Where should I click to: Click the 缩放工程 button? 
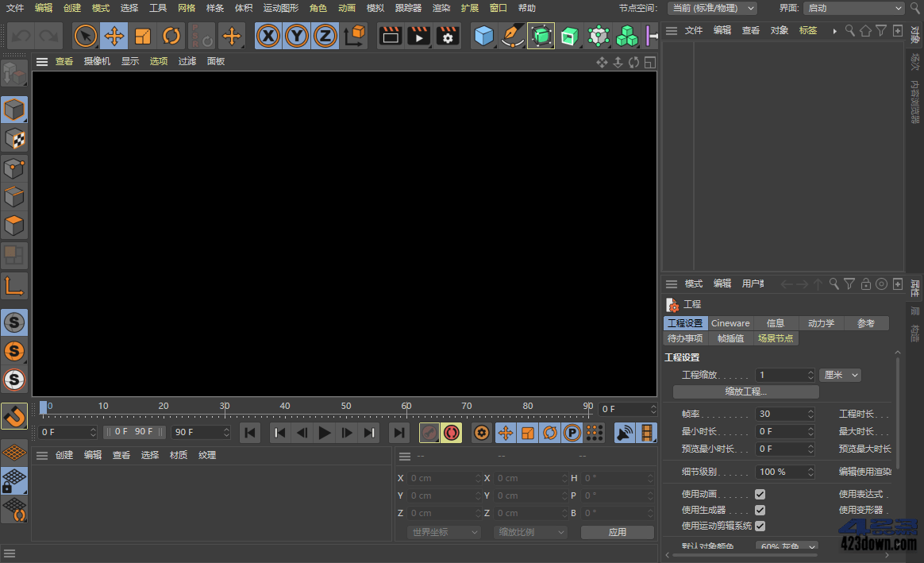click(x=745, y=391)
